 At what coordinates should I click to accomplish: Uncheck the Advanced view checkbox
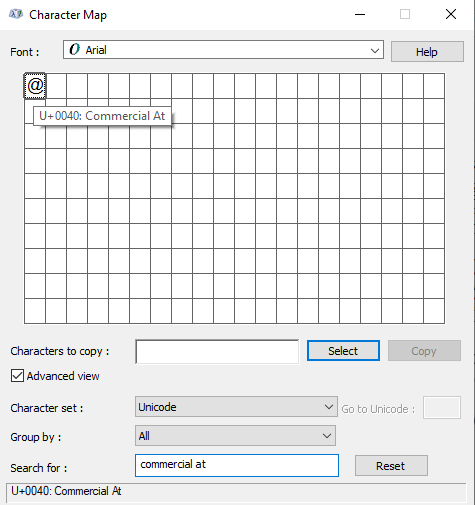[x=17, y=376]
